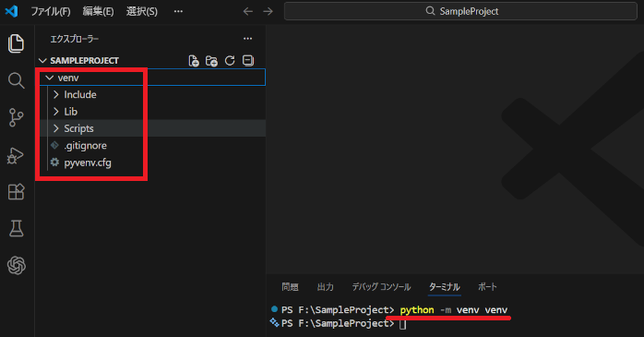Image resolution: width=644 pixels, height=337 pixels.
Task: Switch to the デバッグ コンソール tab
Action: [381, 287]
